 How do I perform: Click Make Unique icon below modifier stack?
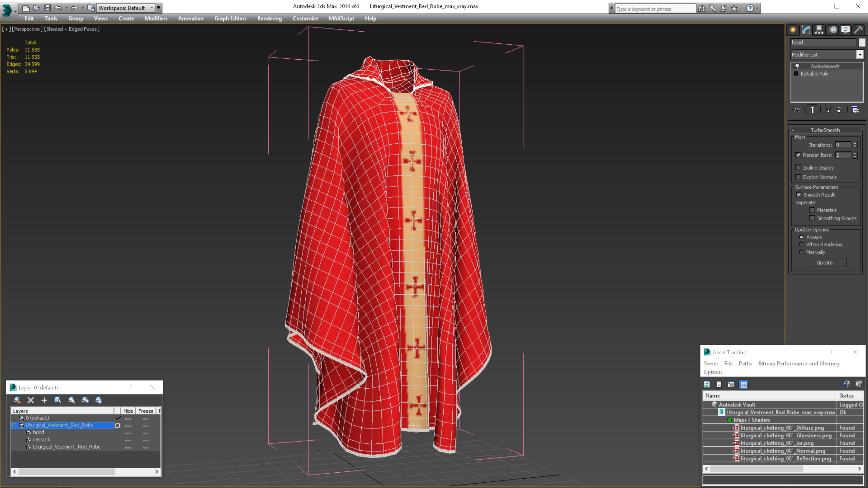(x=828, y=109)
